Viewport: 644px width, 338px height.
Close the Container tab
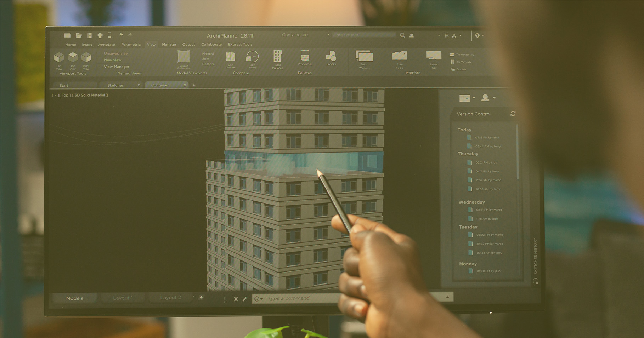tap(185, 85)
